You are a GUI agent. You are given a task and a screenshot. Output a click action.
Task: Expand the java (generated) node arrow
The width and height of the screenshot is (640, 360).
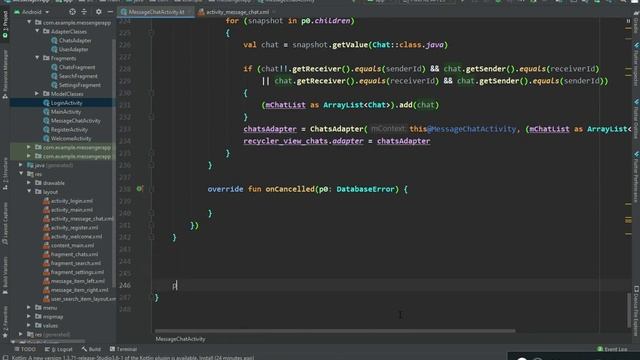(21, 165)
